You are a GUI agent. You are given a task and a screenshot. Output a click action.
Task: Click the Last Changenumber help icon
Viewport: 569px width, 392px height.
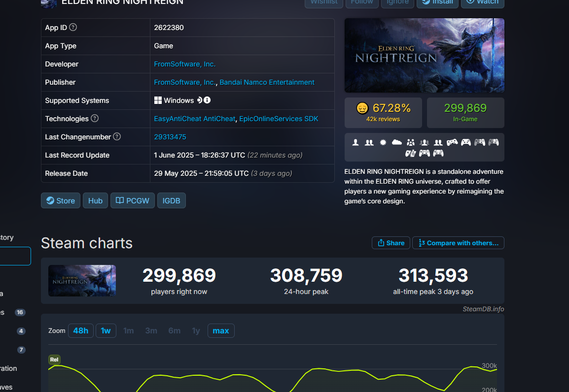117,136
